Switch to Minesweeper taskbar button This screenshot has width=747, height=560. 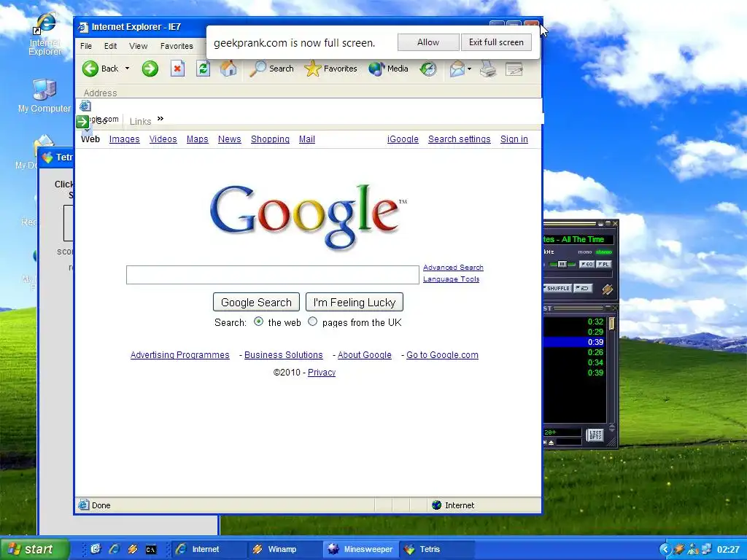[362, 550]
